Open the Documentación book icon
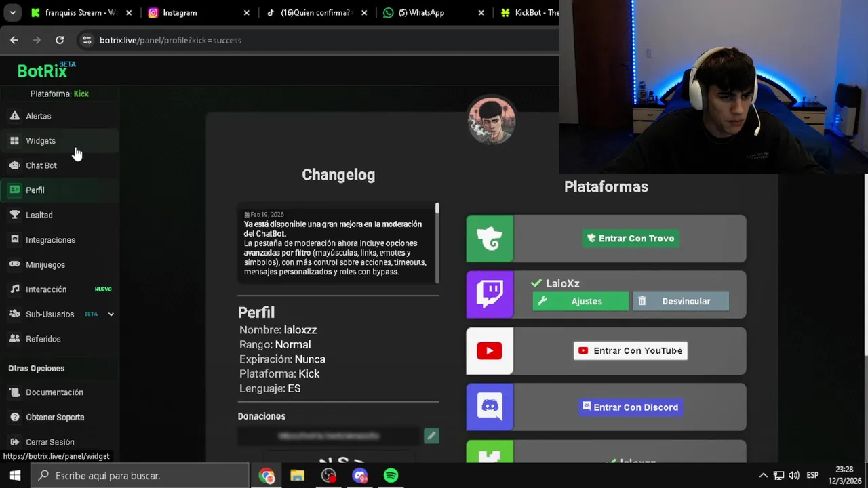 point(14,392)
